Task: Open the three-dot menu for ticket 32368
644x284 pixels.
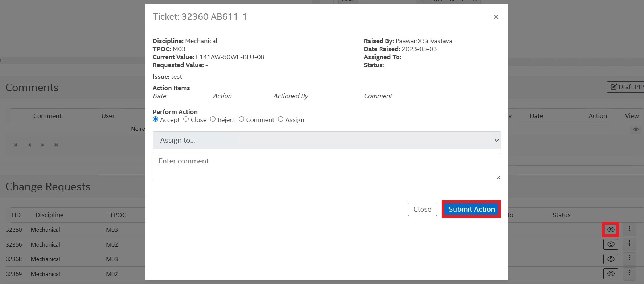Action: (629, 258)
